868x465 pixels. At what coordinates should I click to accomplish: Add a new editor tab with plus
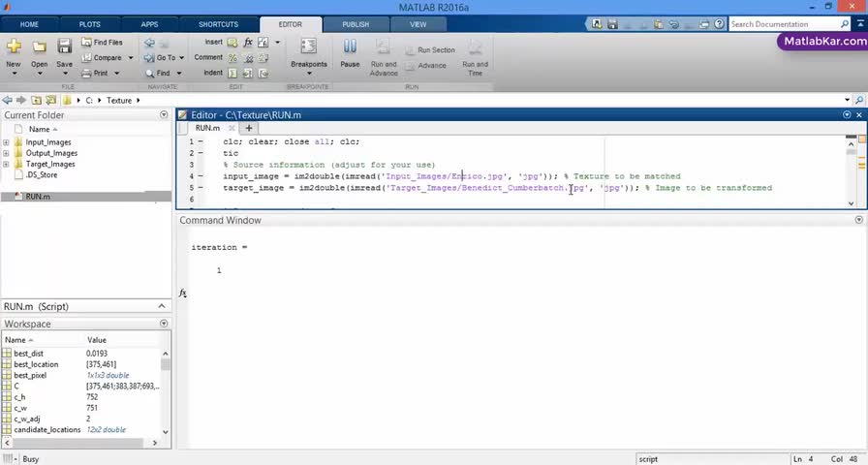point(249,128)
